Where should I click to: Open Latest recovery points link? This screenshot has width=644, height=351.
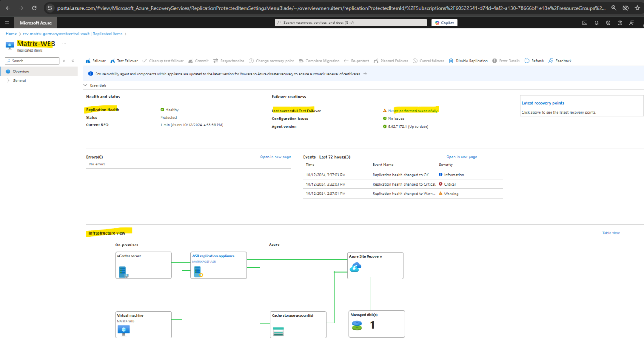pos(543,103)
